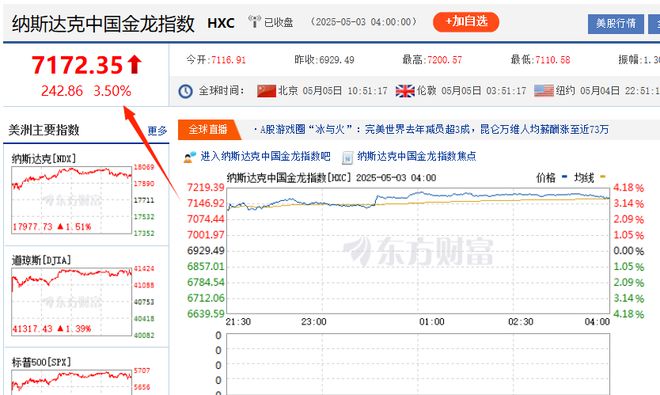Click the 17977.73 NDX price value

pyautogui.click(x=32, y=227)
